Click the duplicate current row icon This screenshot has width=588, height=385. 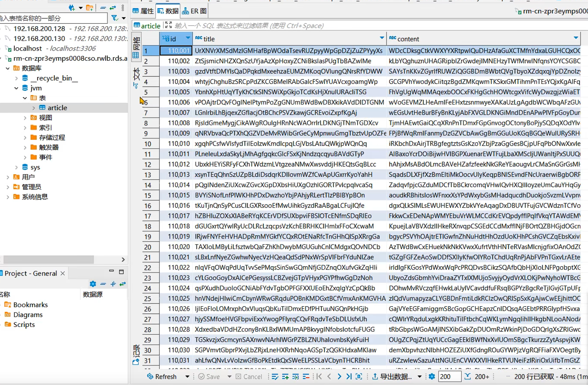pyautogui.click(x=295, y=376)
